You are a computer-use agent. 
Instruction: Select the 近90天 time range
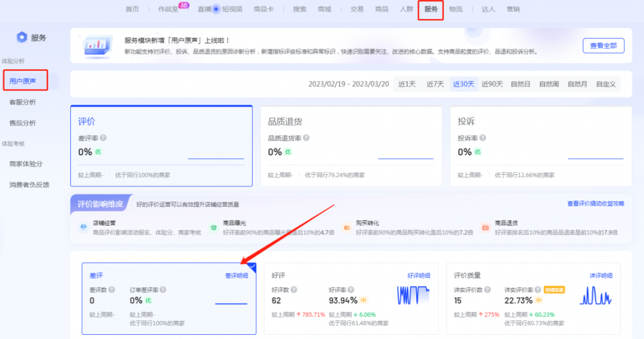(x=492, y=84)
